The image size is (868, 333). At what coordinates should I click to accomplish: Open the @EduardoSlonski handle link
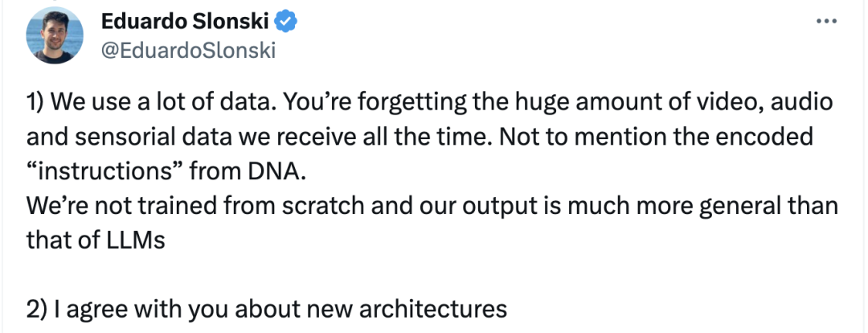coord(188,51)
